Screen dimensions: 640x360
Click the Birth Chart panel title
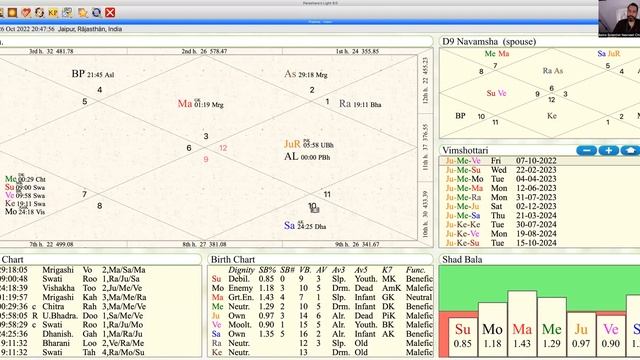[x=233, y=260]
